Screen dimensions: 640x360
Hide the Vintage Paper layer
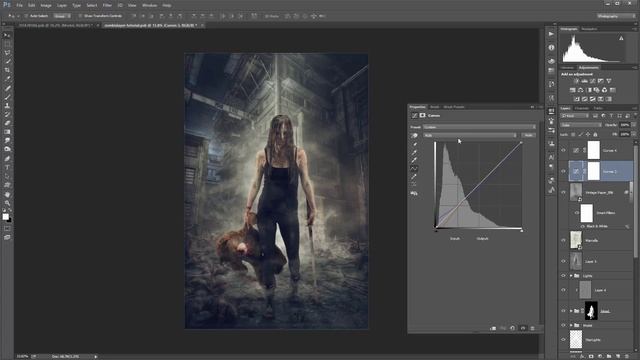[x=564, y=192]
